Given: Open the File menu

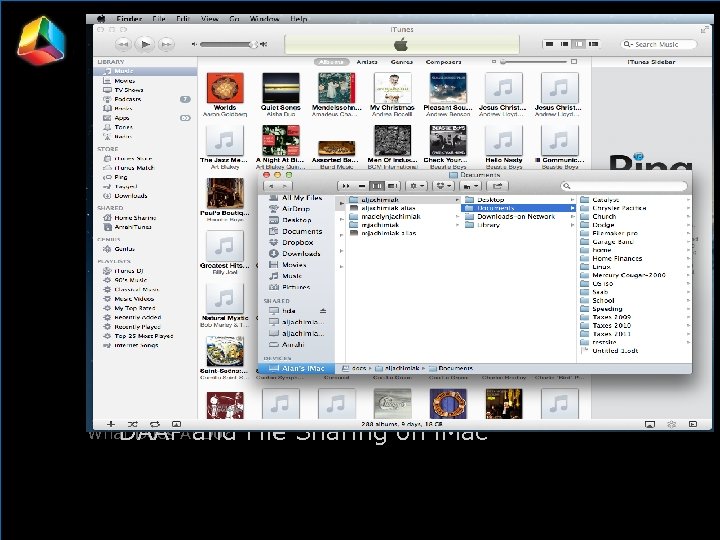Looking at the screenshot, I should click(159, 19).
